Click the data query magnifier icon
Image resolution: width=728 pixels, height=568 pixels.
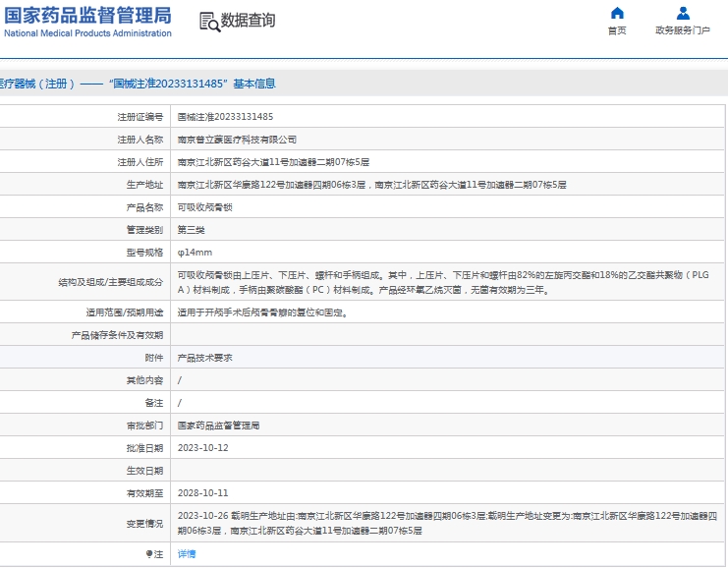pyautogui.click(x=210, y=22)
